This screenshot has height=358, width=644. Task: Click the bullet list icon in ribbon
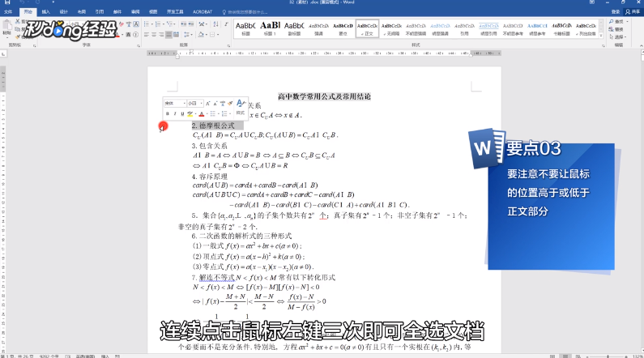coord(147,23)
